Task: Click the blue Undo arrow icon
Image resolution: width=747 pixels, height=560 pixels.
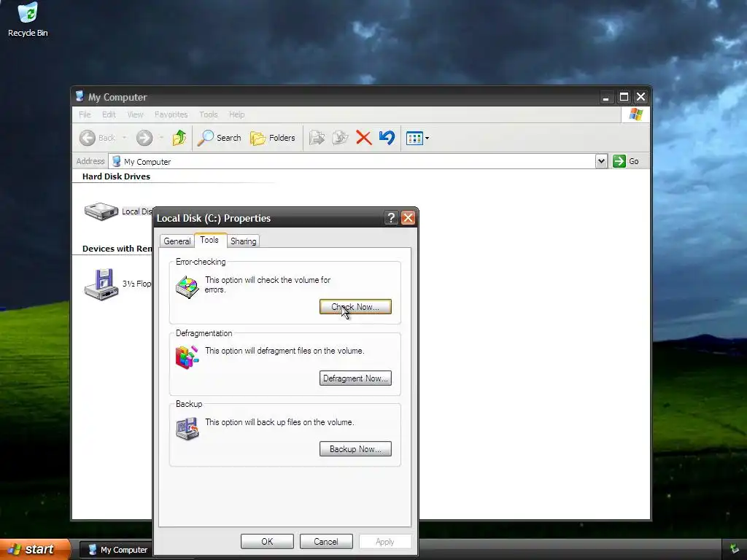Action: [387, 138]
